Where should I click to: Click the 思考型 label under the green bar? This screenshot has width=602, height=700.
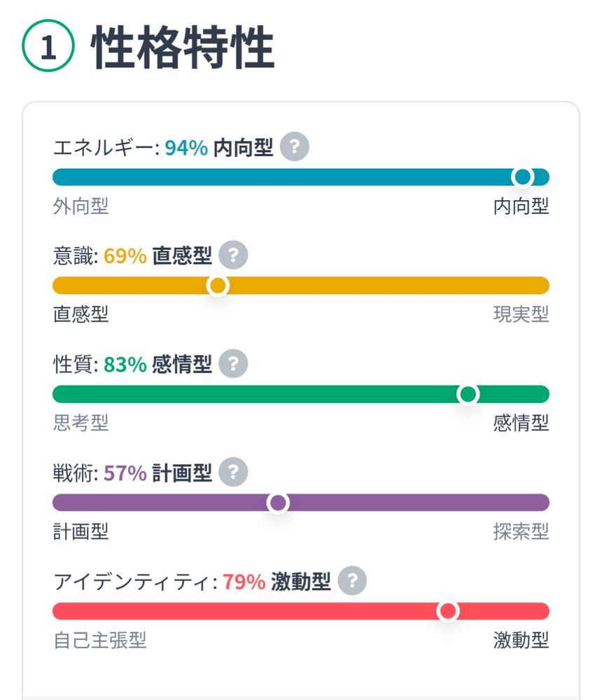80,423
